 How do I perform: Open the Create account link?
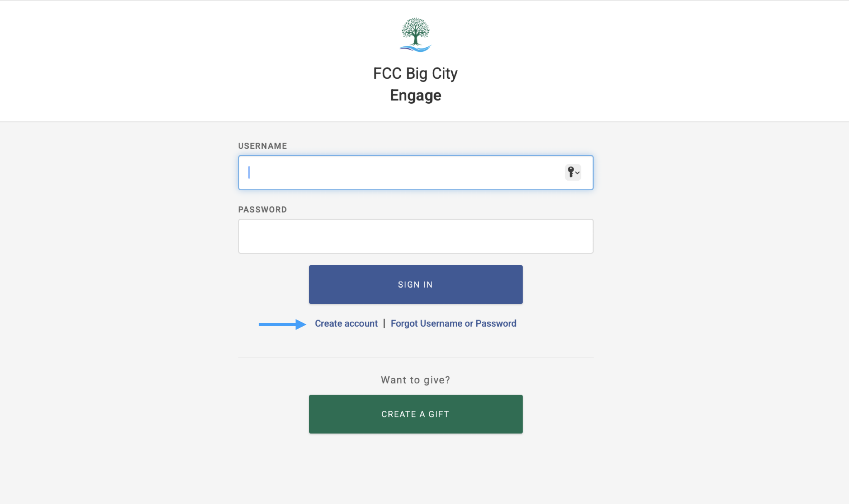[x=347, y=323]
